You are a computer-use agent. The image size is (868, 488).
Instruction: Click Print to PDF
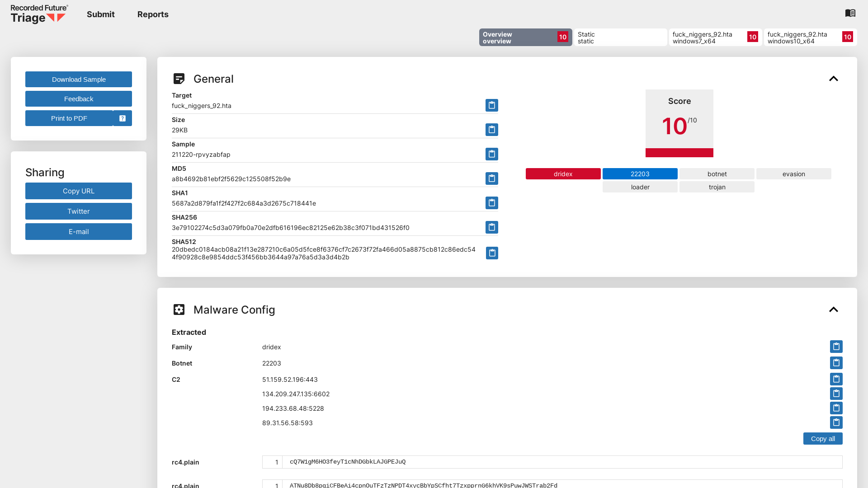pyautogui.click(x=69, y=118)
